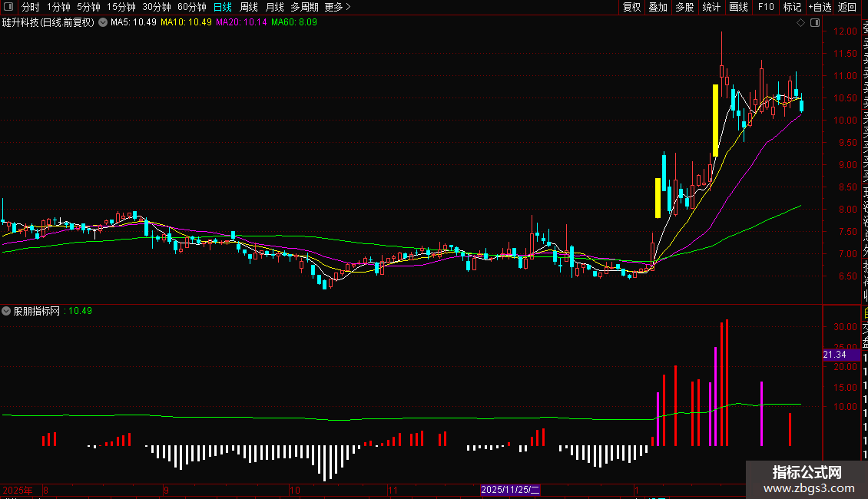Toggle the left sidebar panel icon
Image resolution: width=868 pixels, height=499 pixels.
[8, 7]
